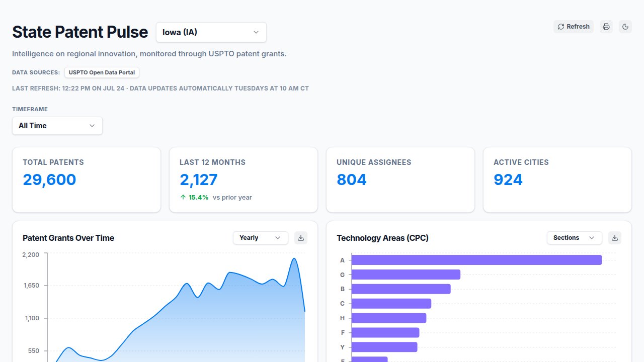Click the Total Patents value 29,600
The width and height of the screenshot is (644, 362).
click(49, 179)
